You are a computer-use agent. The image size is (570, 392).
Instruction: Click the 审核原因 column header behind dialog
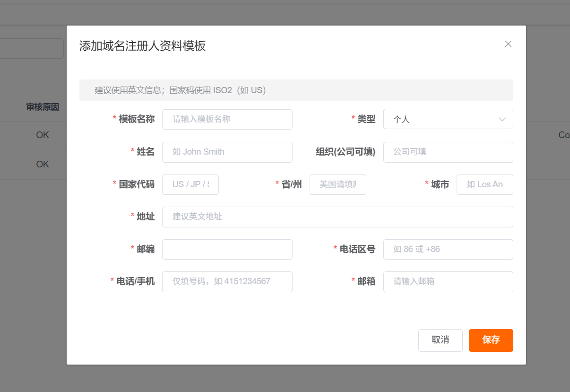pos(43,107)
